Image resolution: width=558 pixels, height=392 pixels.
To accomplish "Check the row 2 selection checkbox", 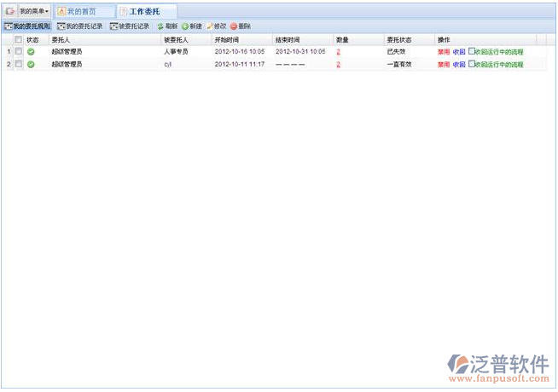I will coord(19,64).
